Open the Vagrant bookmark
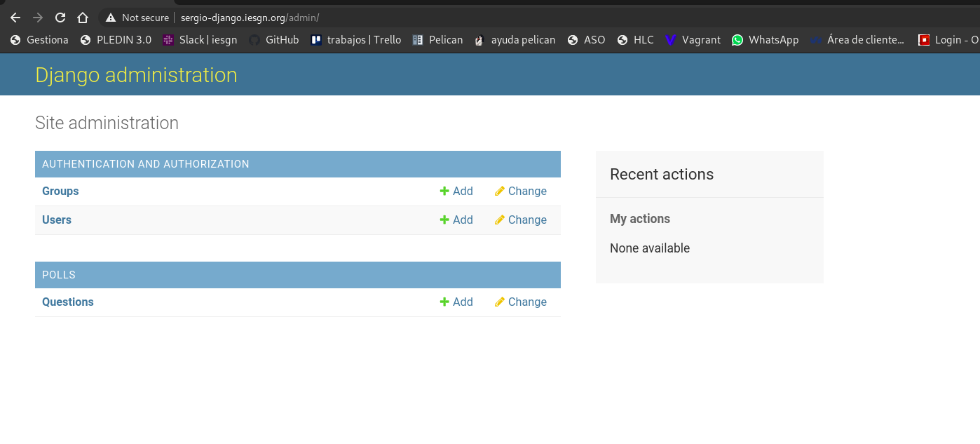 [x=693, y=40]
